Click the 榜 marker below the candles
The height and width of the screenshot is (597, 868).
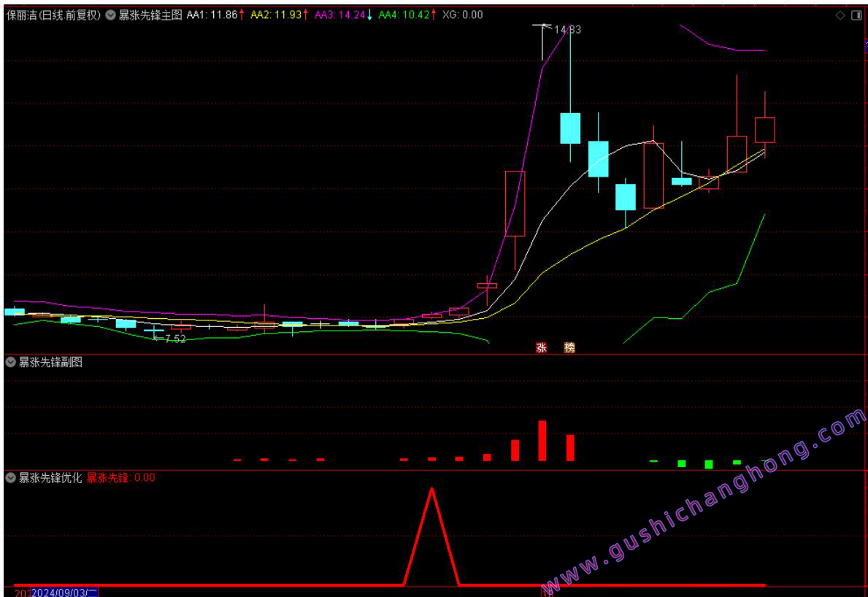[x=569, y=347]
